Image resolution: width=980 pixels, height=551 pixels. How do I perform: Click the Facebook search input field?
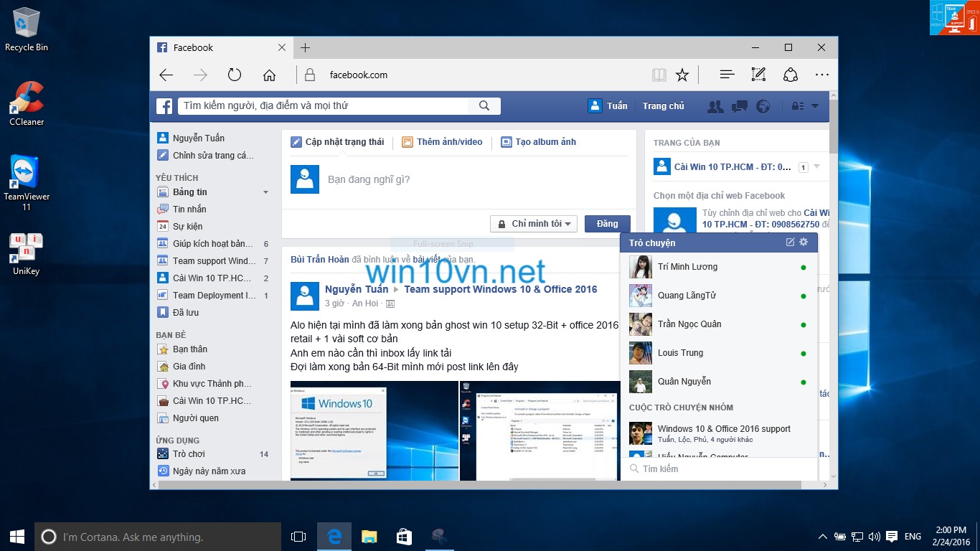tap(324, 106)
